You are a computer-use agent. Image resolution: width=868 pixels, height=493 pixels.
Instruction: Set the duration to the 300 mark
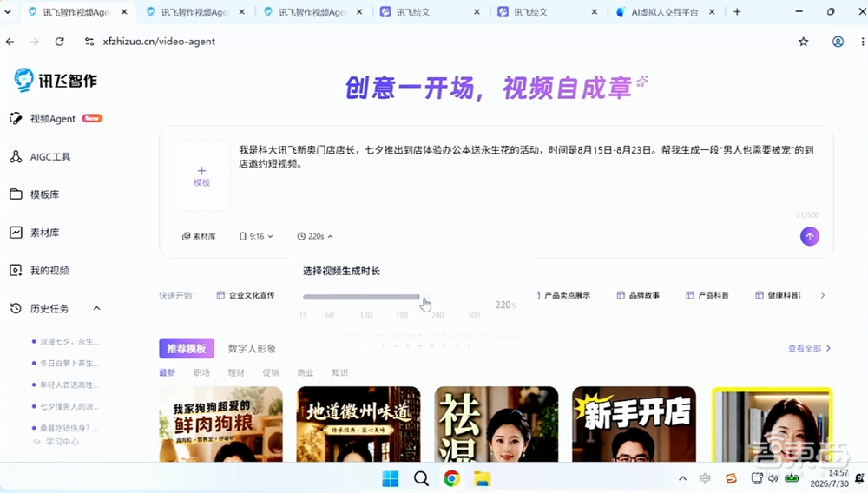(473, 315)
